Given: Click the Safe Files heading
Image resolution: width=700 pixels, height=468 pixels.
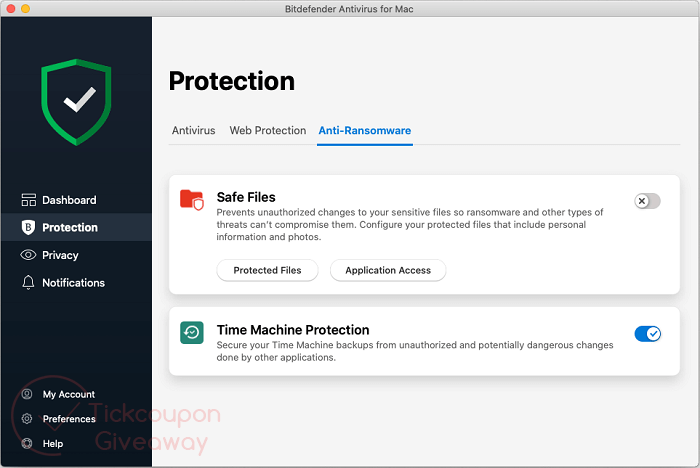Looking at the screenshot, I should [246, 197].
